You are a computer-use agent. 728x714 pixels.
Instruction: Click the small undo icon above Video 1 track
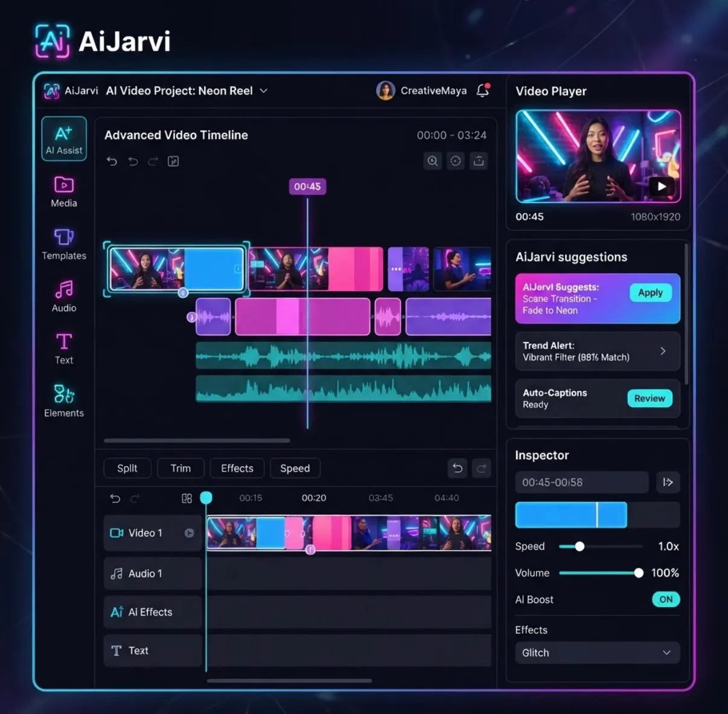(x=115, y=498)
